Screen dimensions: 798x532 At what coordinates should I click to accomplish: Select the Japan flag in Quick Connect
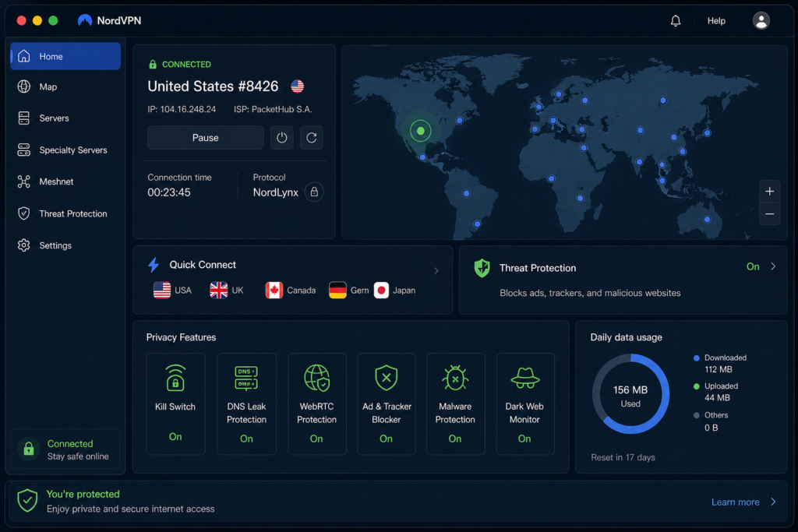click(381, 291)
